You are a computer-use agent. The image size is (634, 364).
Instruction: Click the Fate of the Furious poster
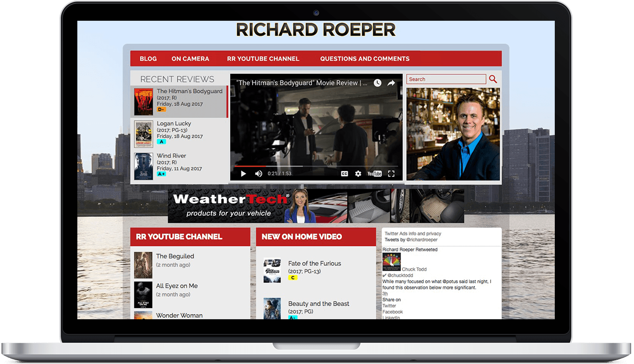pos(272,270)
